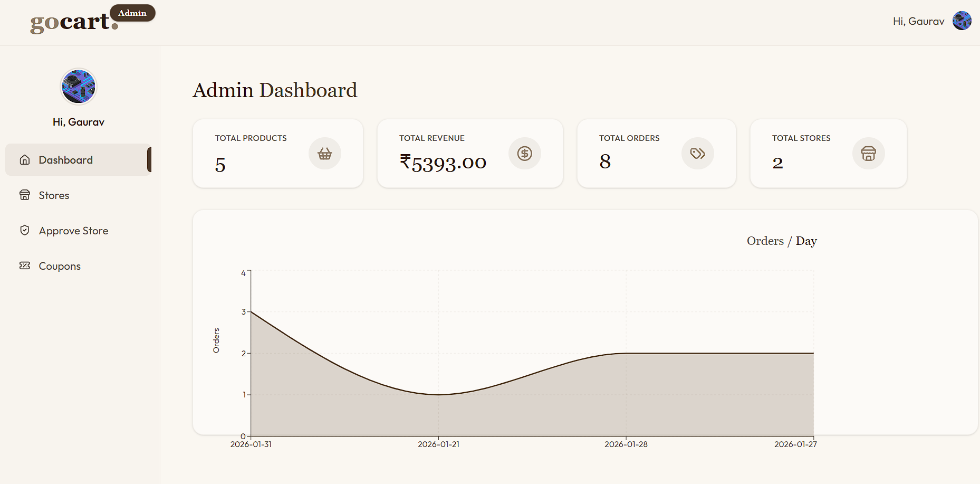This screenshot has height=484, width=980.
Task: Click the tags icon on Total Orders card
Action: [698, 154]
